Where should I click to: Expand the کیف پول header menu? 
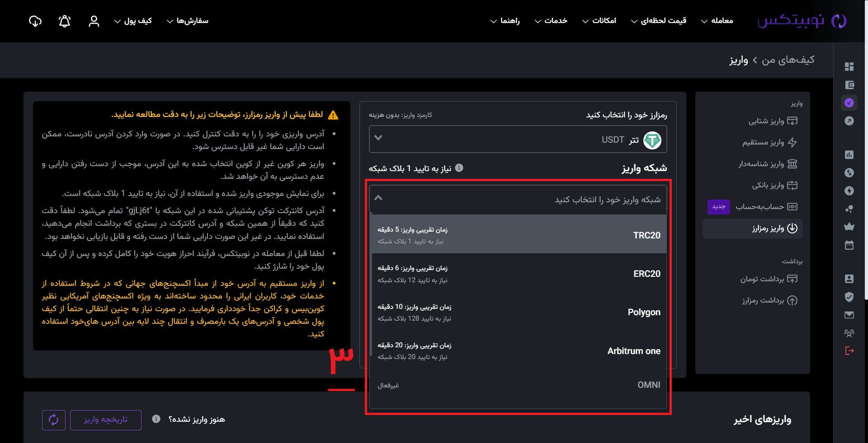pos(133,21)
